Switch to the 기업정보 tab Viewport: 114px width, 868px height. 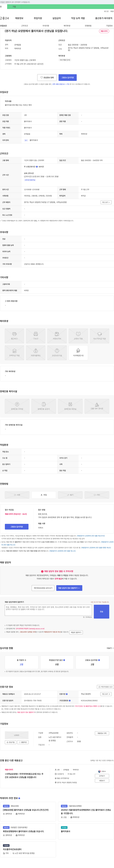point(109,26)
